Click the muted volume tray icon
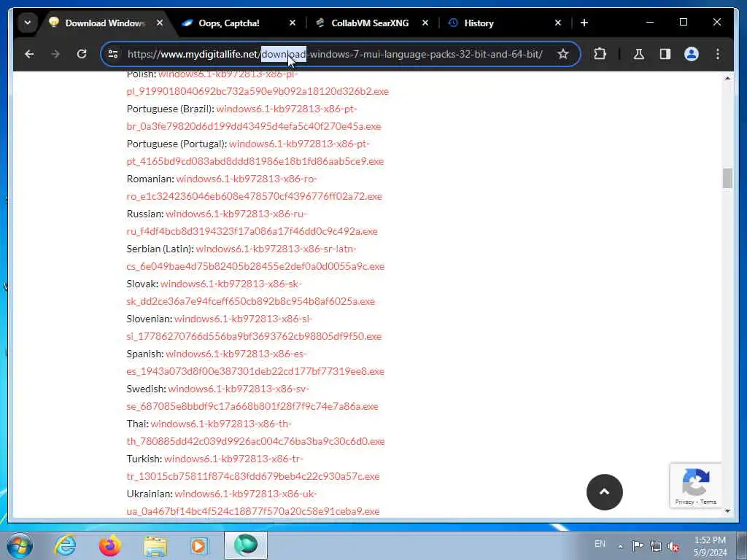Viewport: 747px width, 560px height. coord(673,546)
